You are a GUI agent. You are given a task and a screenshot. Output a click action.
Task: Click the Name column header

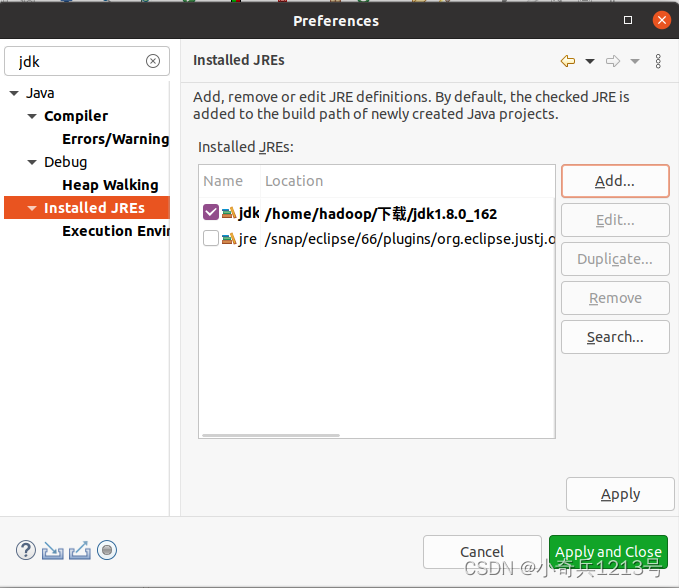[230, 181]
